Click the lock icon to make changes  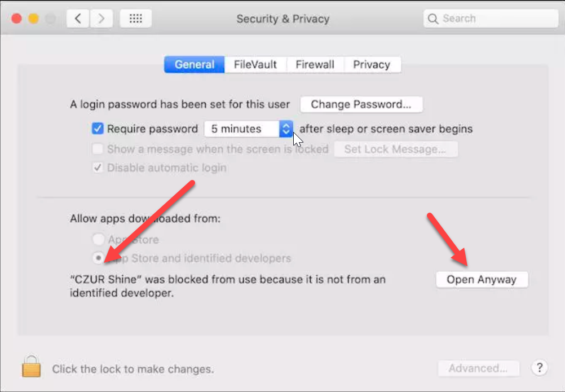(x=32, y=366)
